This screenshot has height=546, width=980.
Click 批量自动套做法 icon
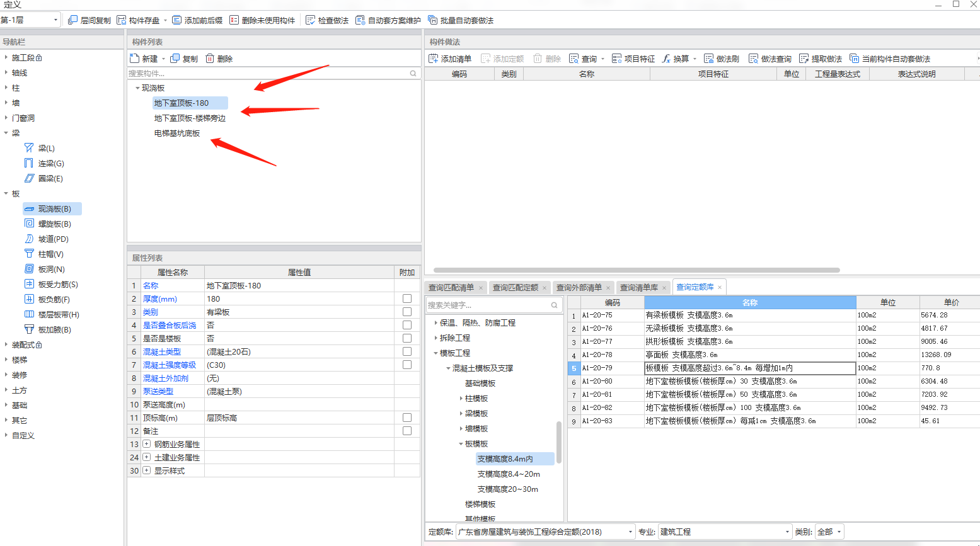433,20
